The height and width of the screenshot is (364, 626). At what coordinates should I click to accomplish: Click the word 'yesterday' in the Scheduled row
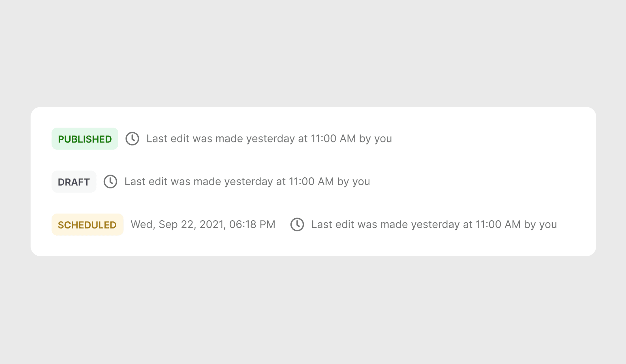pos(435,225)
